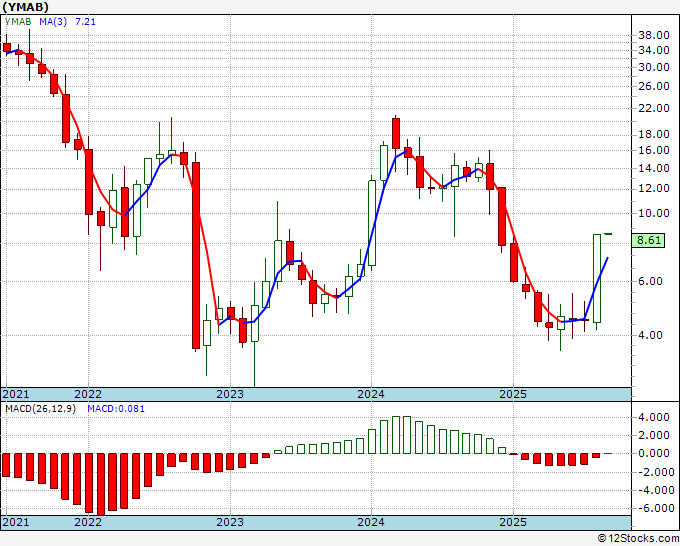Click the 30.00 price axis label
The height and width of the screenshot is (546, 680).
654,67
